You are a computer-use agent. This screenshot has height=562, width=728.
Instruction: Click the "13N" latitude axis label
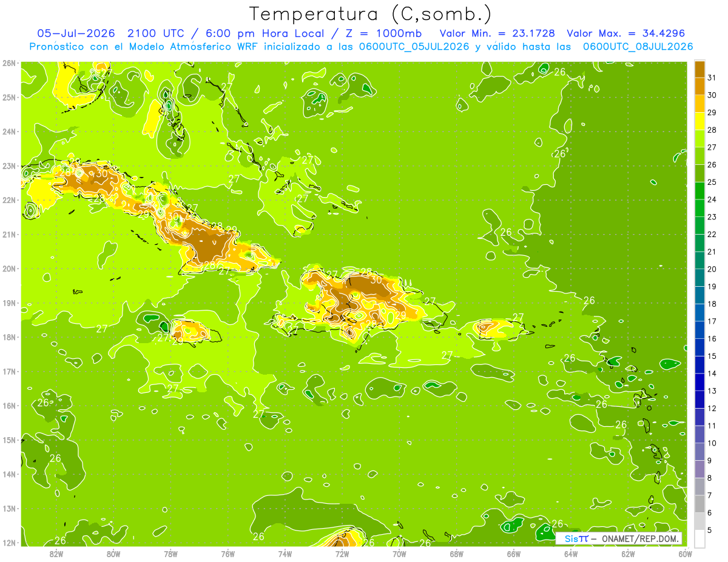point(9,508)
